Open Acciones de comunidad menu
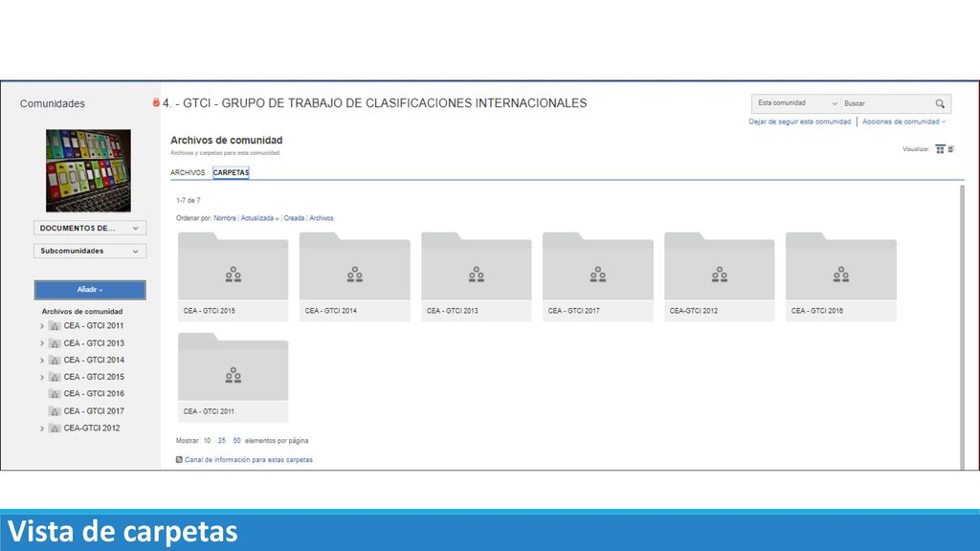 tap(903, 121)
